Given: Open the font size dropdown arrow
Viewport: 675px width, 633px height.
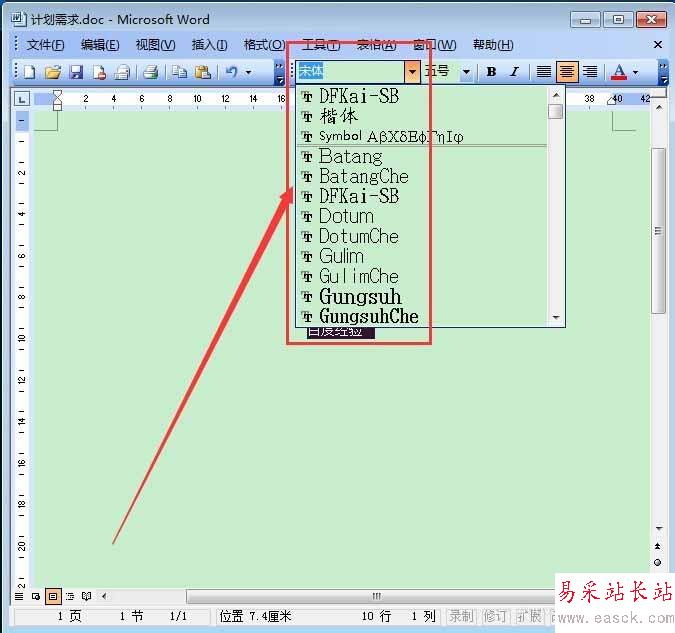Looking at the screenshot, I should point(466,72).
